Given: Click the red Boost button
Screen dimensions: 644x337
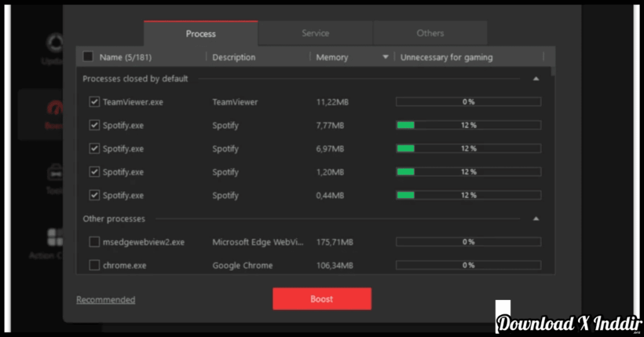Looking at the screenshot, I should point(322,299).
